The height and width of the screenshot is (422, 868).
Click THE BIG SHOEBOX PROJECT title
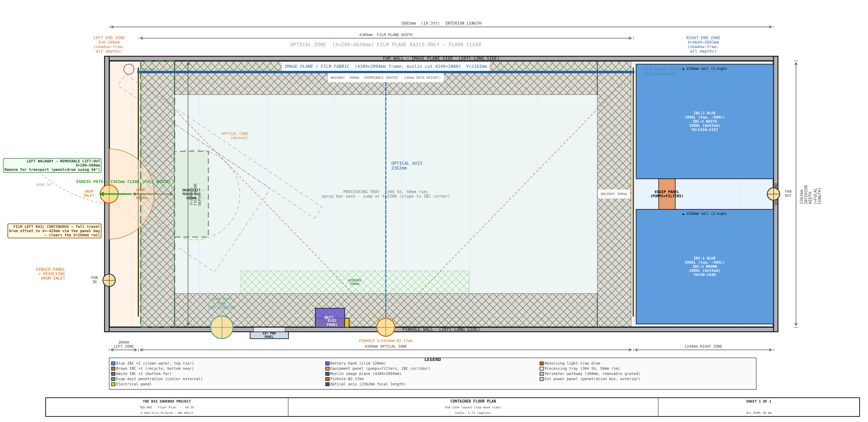(x=167, y=401)
